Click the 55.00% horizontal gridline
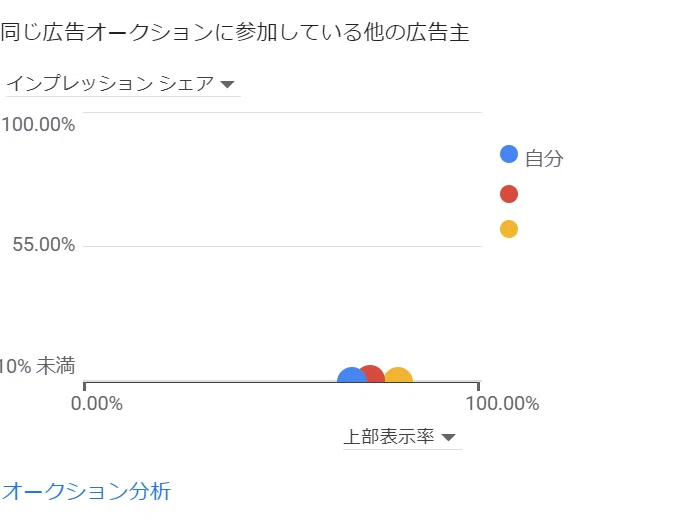The height and width of the screenshot is (531, 696). (282, 246)
